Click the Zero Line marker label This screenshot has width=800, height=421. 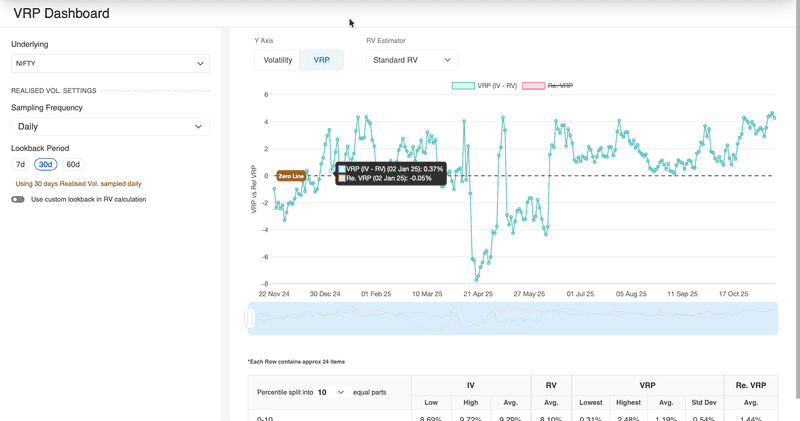click(291, 176)
